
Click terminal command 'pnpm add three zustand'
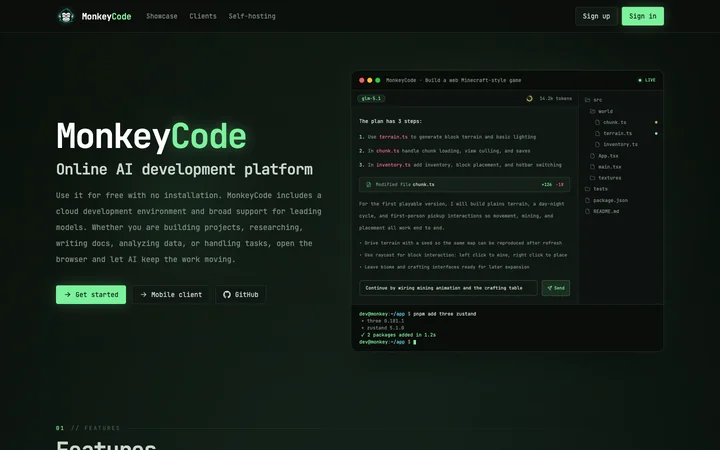444,314
